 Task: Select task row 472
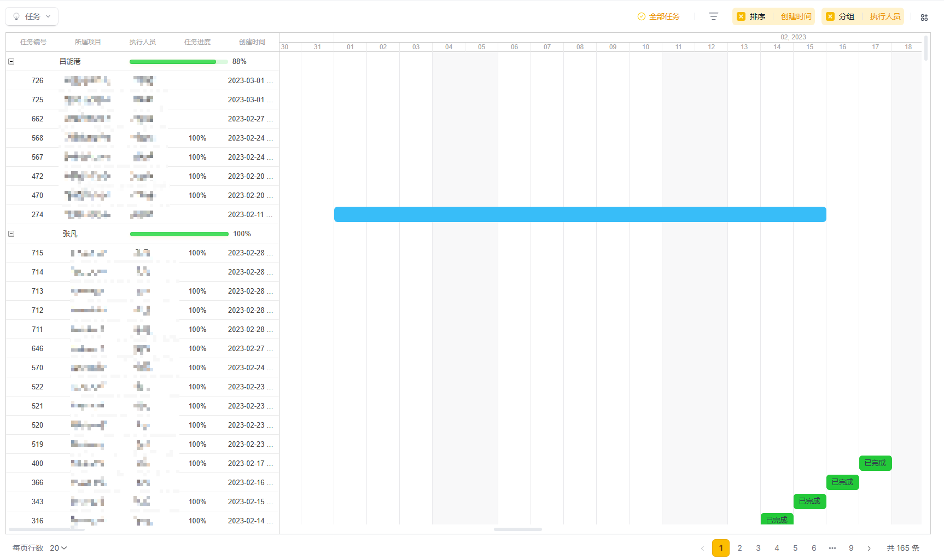pos(142,176)
